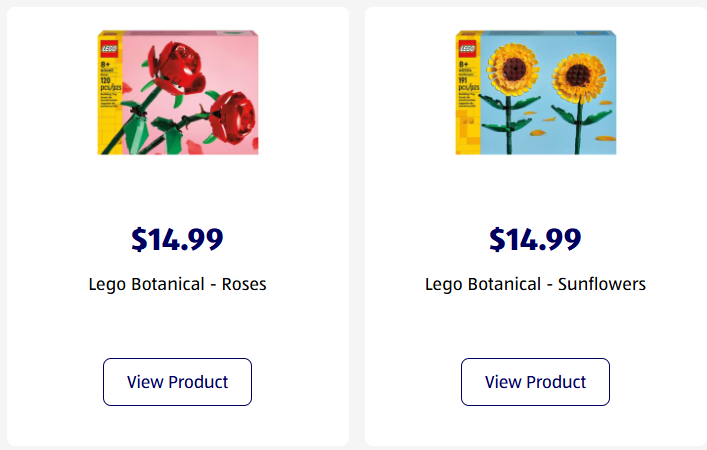Open the Lego Botanical - Roses title
707x450 pixels.
[177, 284]
